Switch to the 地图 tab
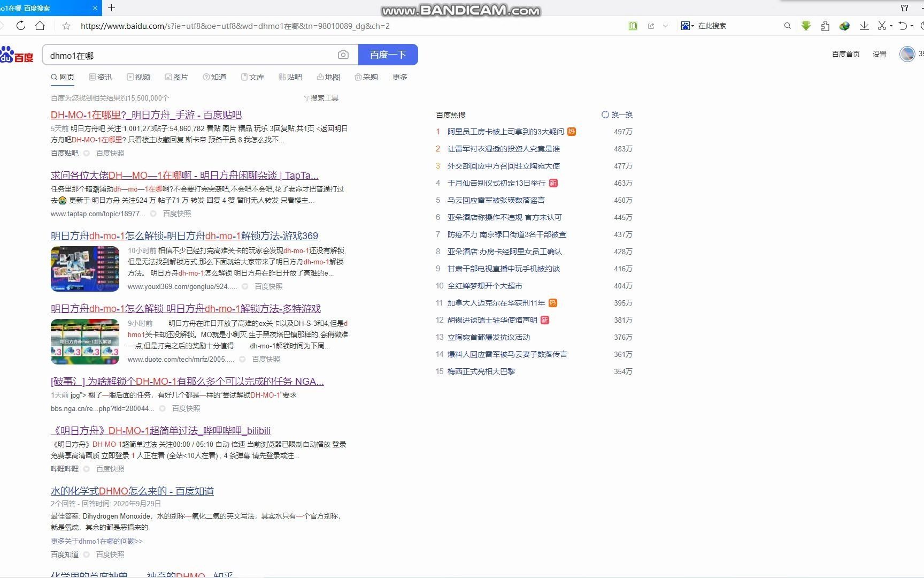Viewport: 924px width, 578px height. [x=328, y=77]
